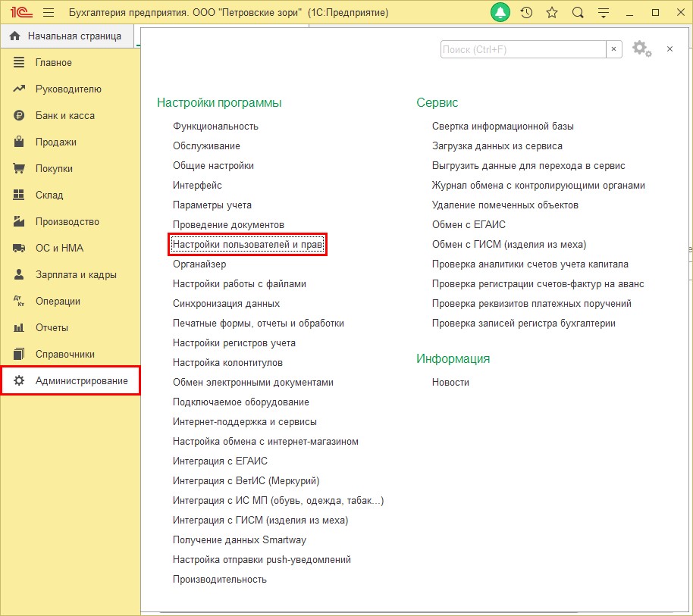Open Настройка колонтитулов

227,362
